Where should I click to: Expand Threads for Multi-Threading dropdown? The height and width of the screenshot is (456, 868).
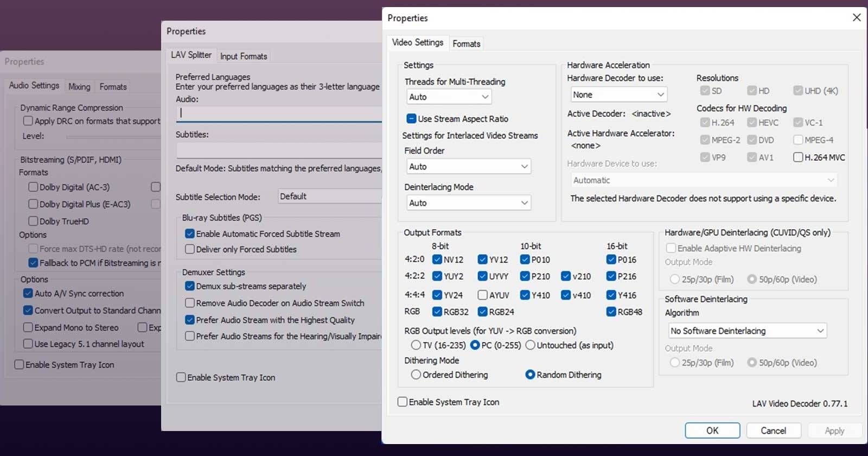pos(449,97)
